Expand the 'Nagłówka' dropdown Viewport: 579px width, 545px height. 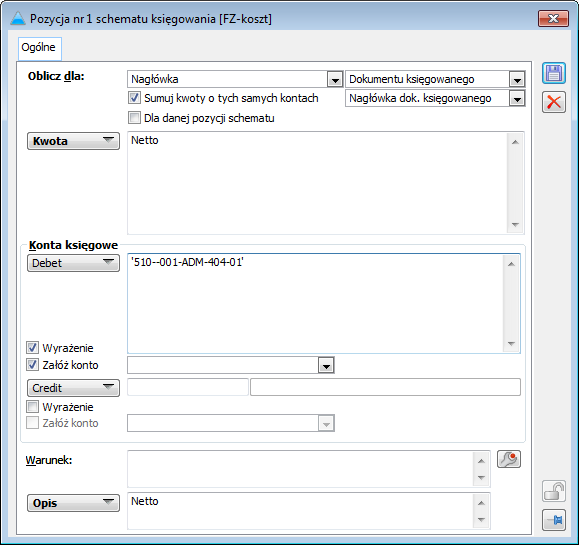(335, 79)
